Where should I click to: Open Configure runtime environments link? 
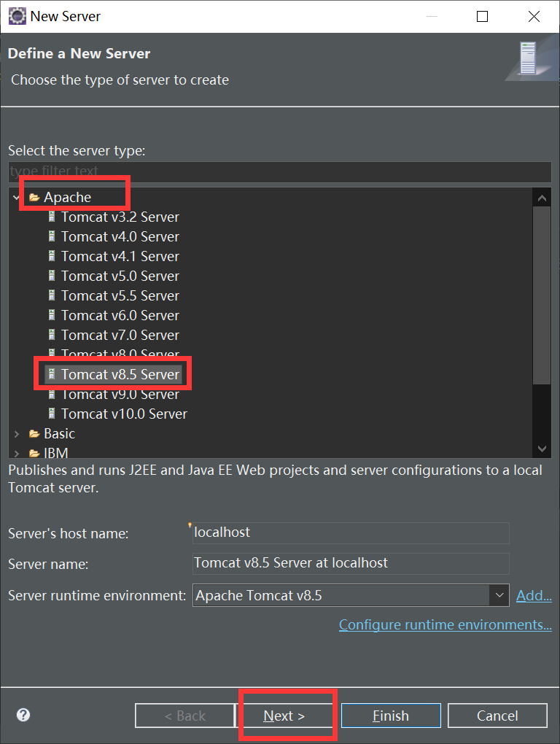click(x=446, y=624)
